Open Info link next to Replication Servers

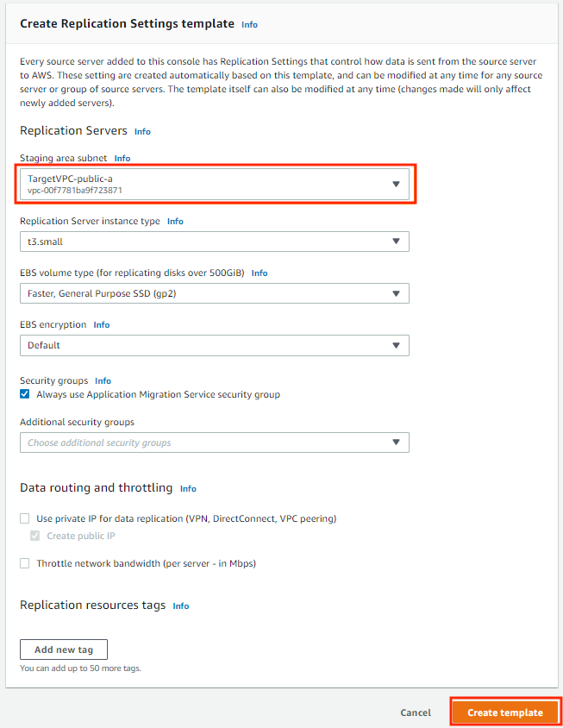142,132
